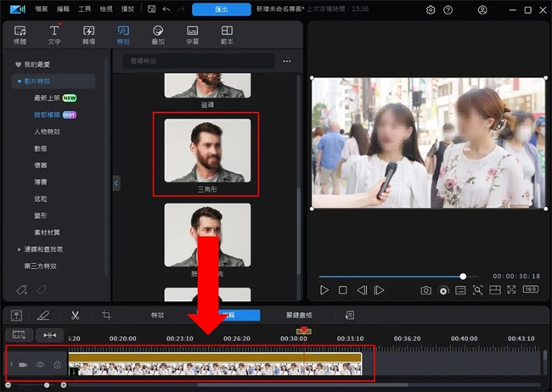Screen dimensions: 552x392
Task: Toggle the lock on track 1
Action: tap(57, 364)
